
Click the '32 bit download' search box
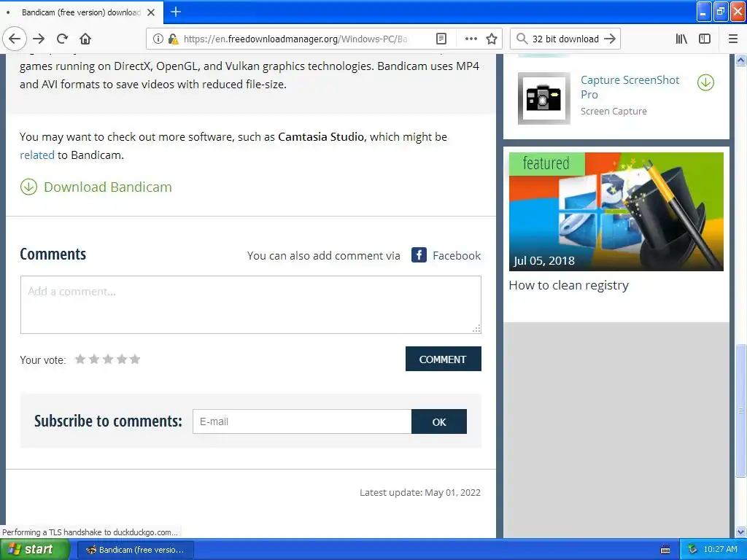[565, 39]
